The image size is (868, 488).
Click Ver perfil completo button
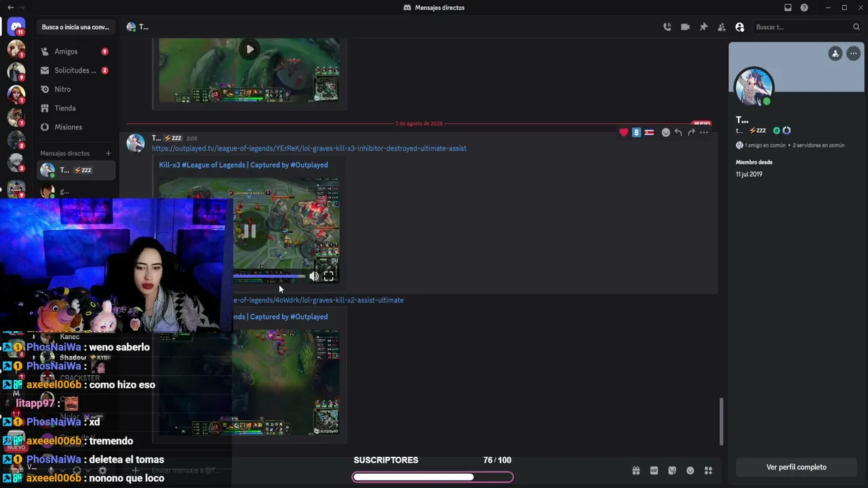(x=796, y=467)
